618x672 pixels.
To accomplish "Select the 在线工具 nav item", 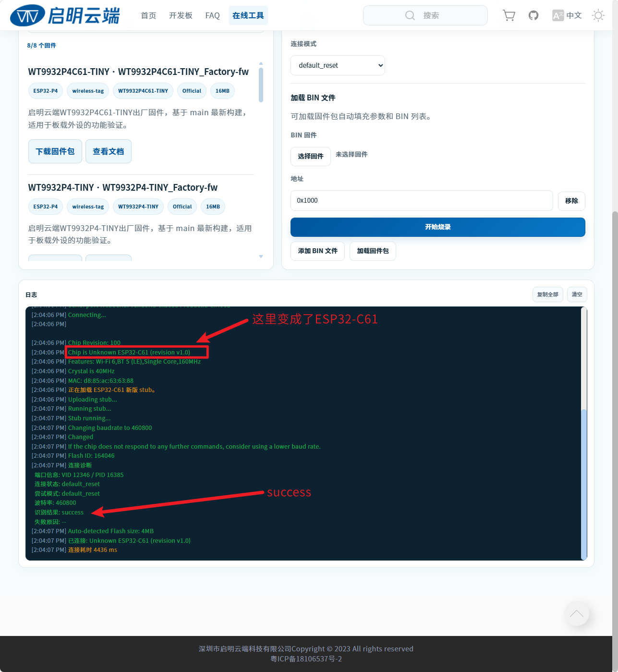I will [x=248, y=15].
